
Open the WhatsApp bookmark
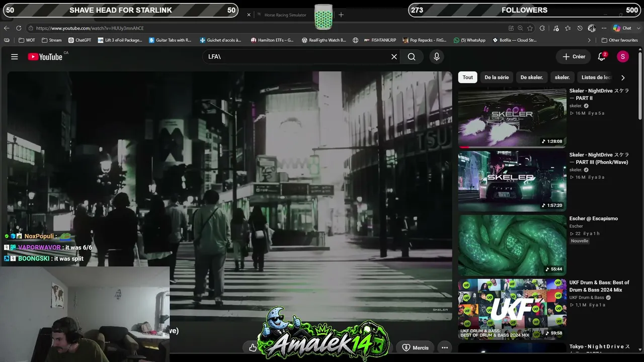click(469, 40)
